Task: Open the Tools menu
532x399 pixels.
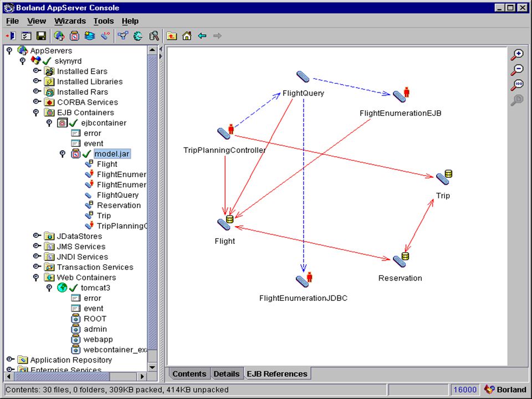Action: pyautogui.click(x=104, y=21)
